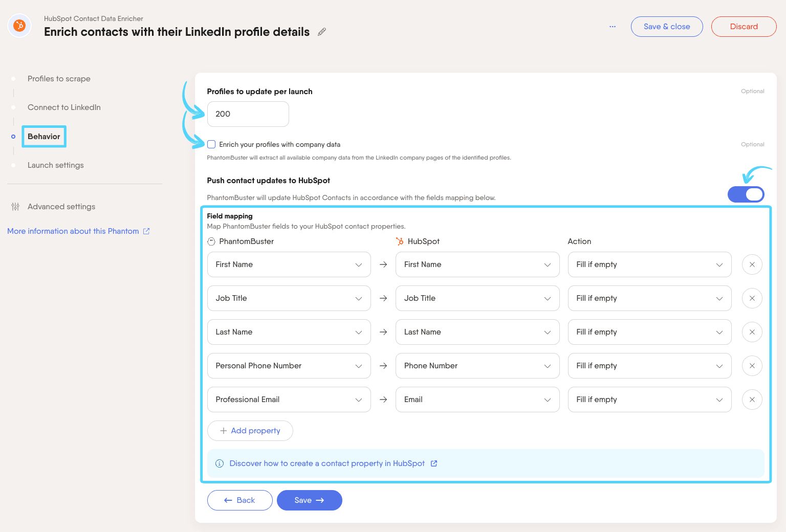Change the action for the Phone Number row

click(x=650, y=366)
